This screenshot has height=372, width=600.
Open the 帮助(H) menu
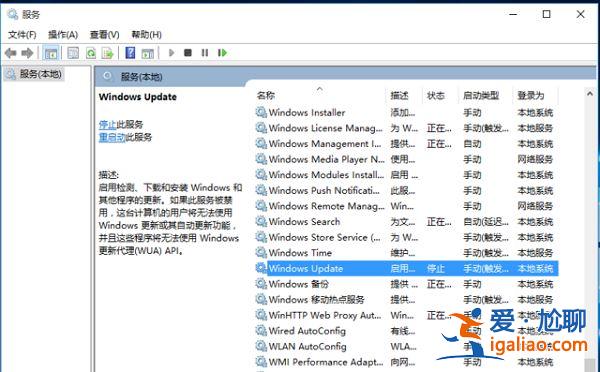point(147,35)
